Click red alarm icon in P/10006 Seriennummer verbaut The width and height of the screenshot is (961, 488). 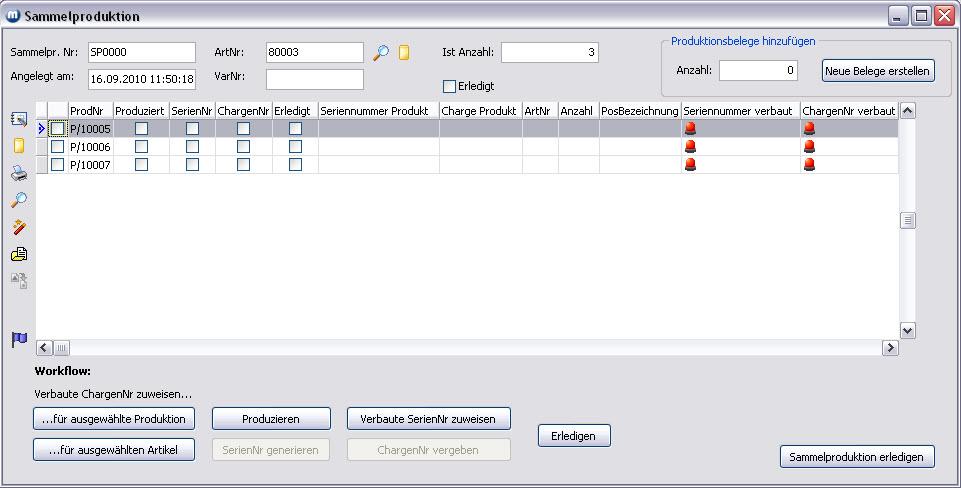[690, 146]
